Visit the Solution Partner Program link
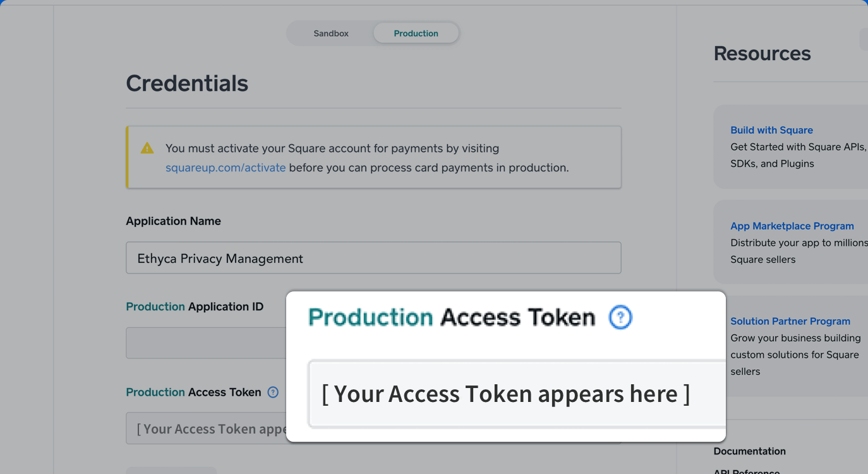 [x=790, y=321]
